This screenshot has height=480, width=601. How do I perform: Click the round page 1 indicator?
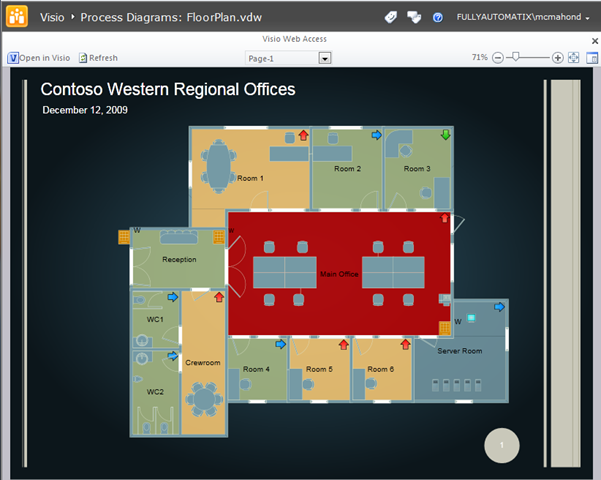(503, 445)
